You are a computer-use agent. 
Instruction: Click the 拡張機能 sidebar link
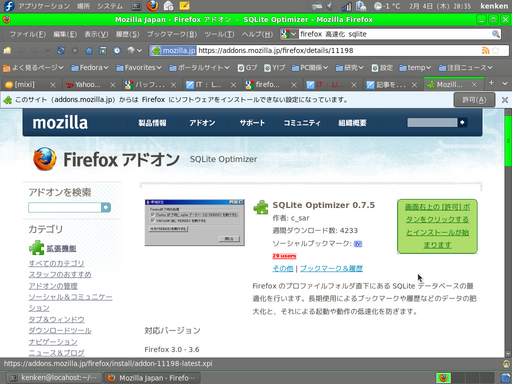[x=61, y=248]
